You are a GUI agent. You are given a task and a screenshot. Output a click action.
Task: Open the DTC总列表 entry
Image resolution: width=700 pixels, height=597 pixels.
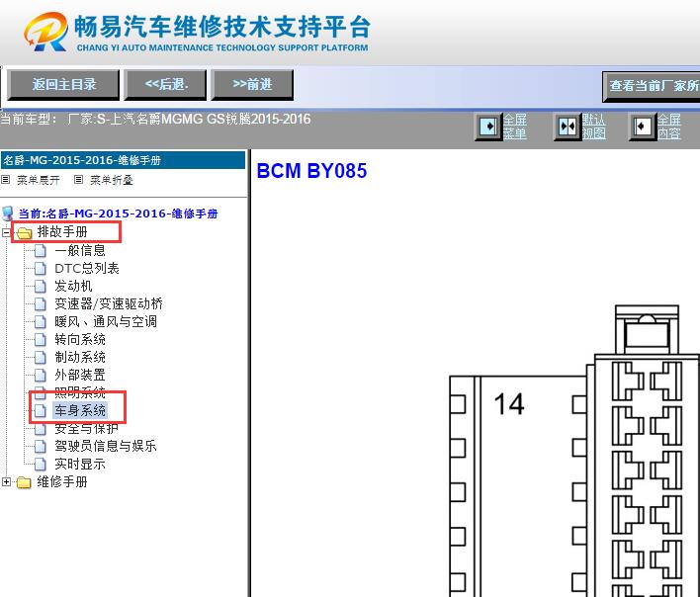(87, 268)
